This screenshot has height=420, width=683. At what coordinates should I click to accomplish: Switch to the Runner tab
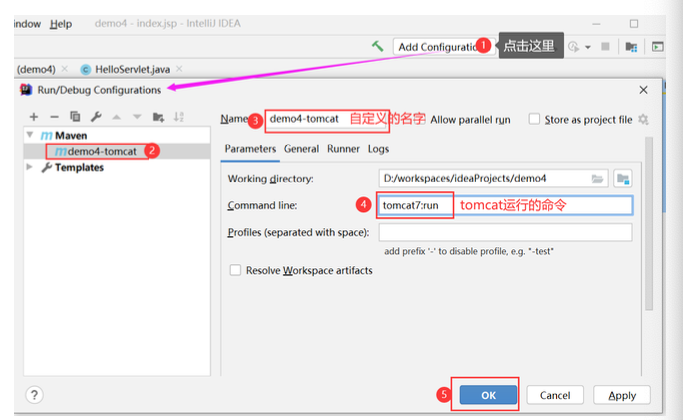[343, 149]
